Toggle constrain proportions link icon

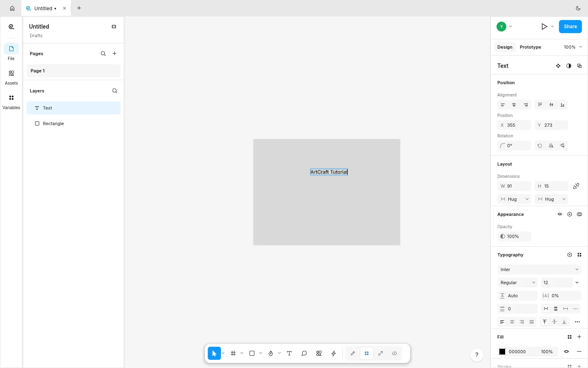click(x=576, y=186)
